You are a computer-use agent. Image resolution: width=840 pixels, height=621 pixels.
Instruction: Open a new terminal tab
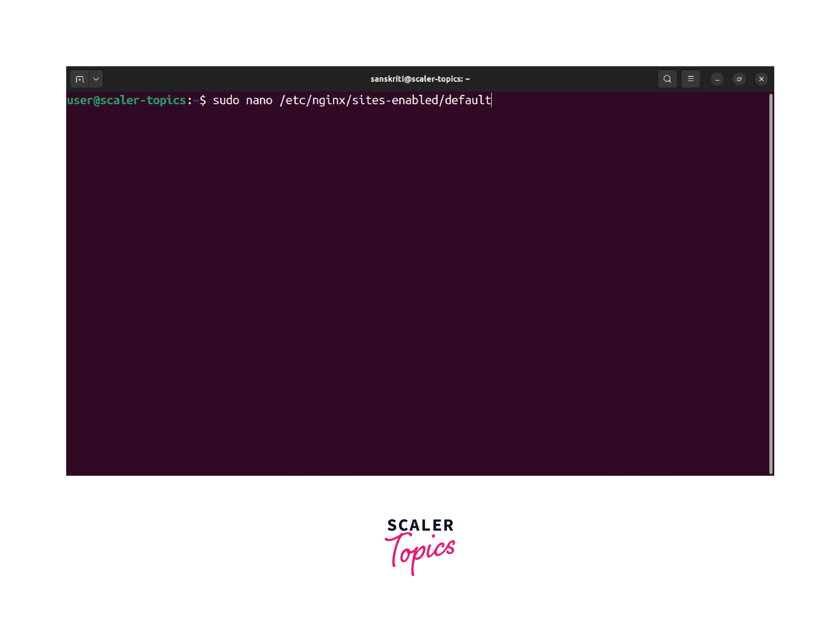[x=79, y=79]
